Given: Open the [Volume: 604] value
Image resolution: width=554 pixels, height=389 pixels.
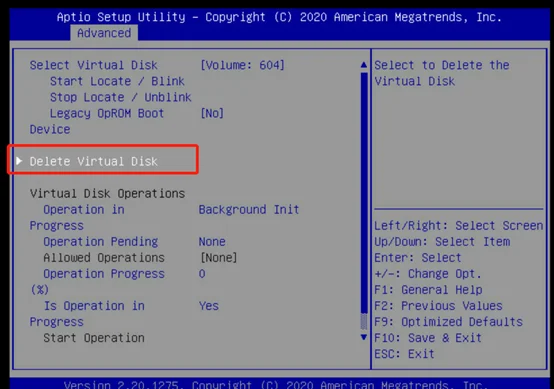Looking at the screenshot, I should click(x=242, y=65).
